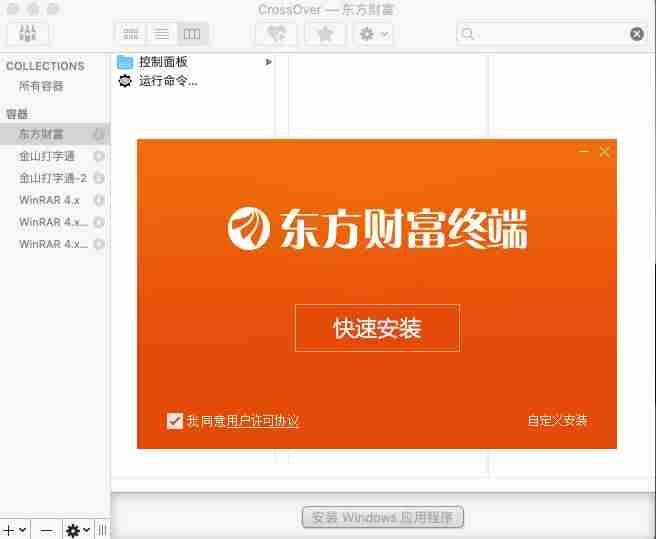This screenshot has height=539, width=656.
Task: Toggle the bottle sidebar button in toolbar
Action: coord(28,33)
